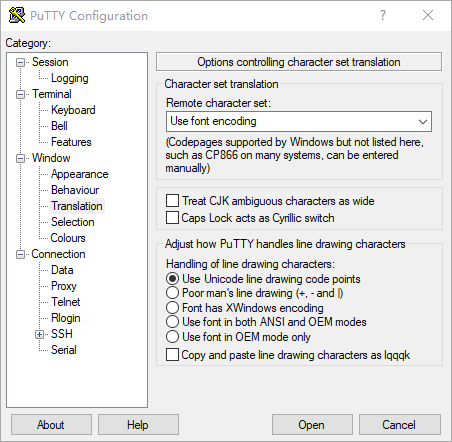Select Use Unicode line drawing code points
The image size is (452, 442).
(172, 279)
